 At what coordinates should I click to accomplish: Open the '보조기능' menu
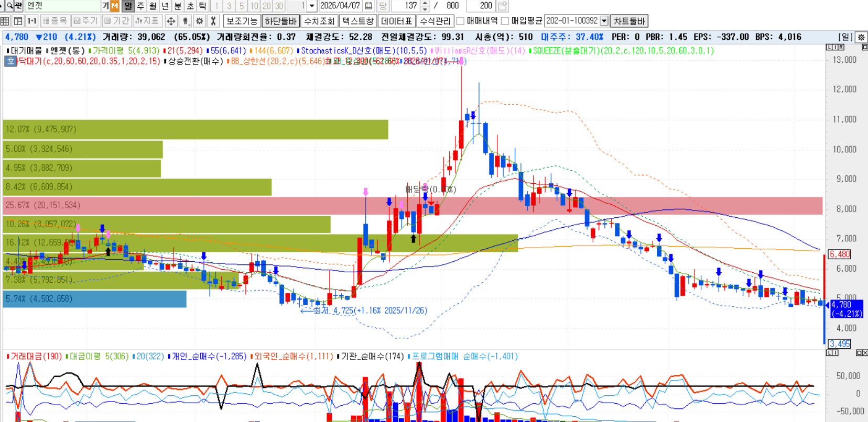(x=242, y=21)
